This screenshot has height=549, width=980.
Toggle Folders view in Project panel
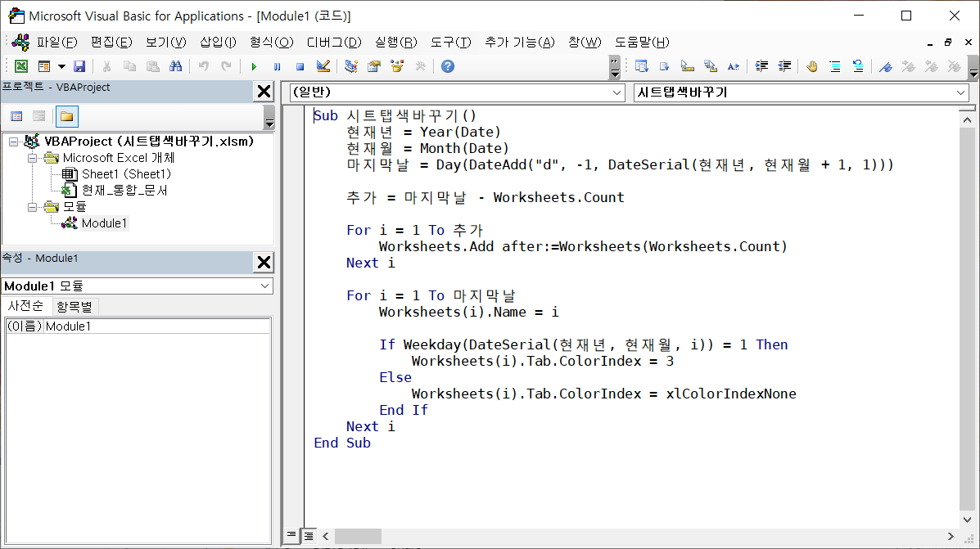click(67, 116)
